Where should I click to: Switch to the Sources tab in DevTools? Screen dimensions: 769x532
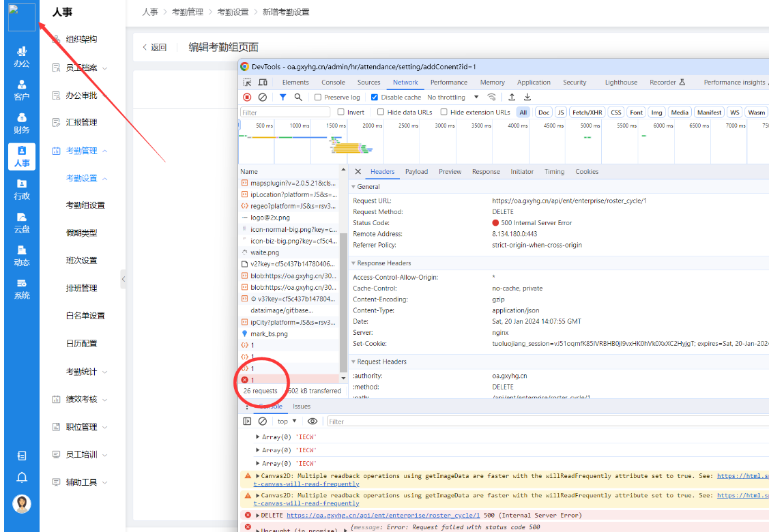368,83
